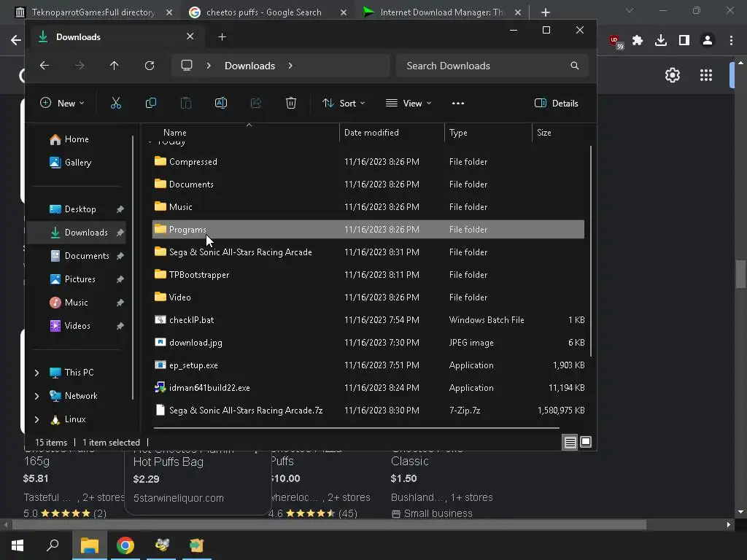This screenshot has width=747, height=560.
Task: Click the This PC monitor icon in address bar
Action: pos(187,65)
